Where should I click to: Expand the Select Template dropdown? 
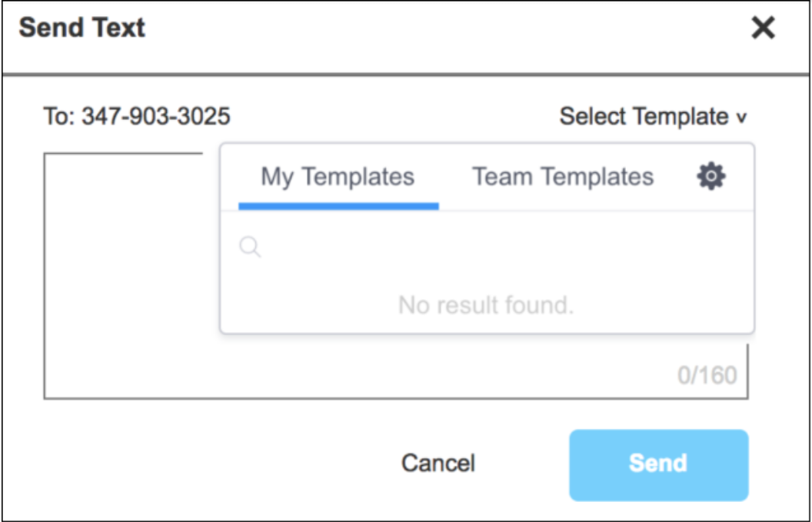(x=652, y=117)
